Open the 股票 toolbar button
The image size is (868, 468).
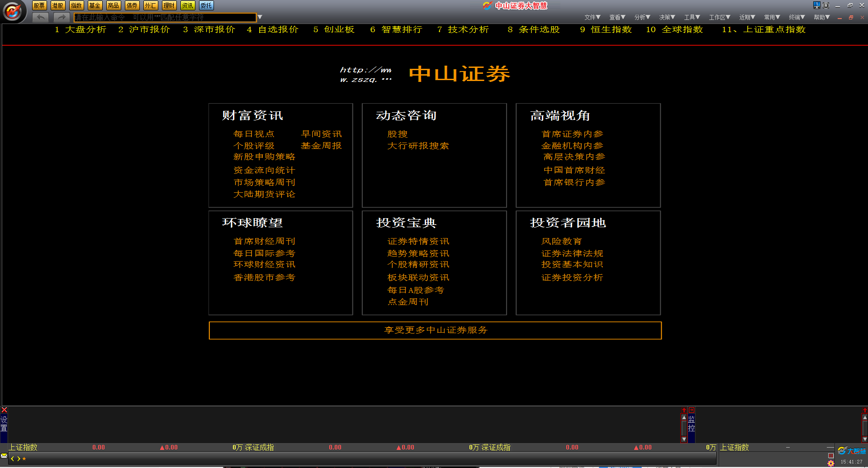coord(39,5)
